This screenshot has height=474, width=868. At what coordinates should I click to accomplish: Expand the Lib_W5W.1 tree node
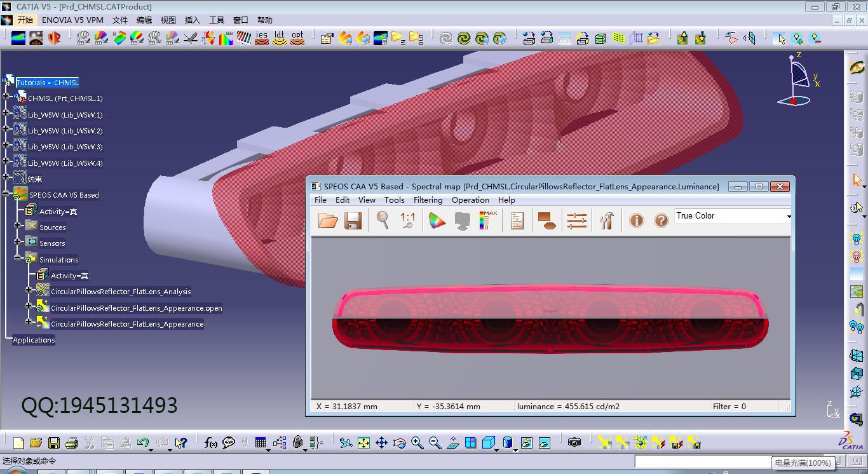click(x=6, y=113)
